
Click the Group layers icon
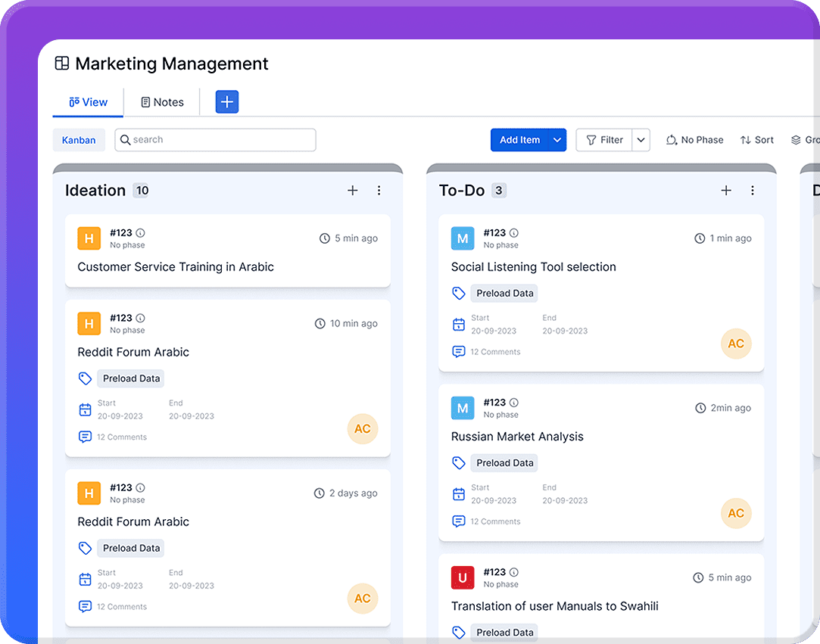(x=796, y=139)
